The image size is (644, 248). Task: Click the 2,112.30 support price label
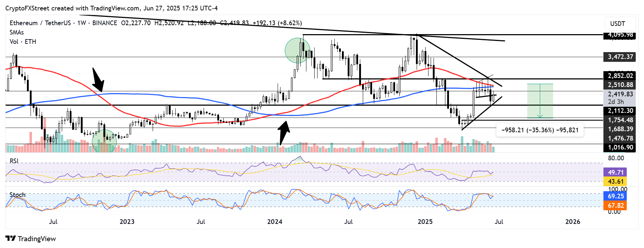tap(620, 111)
